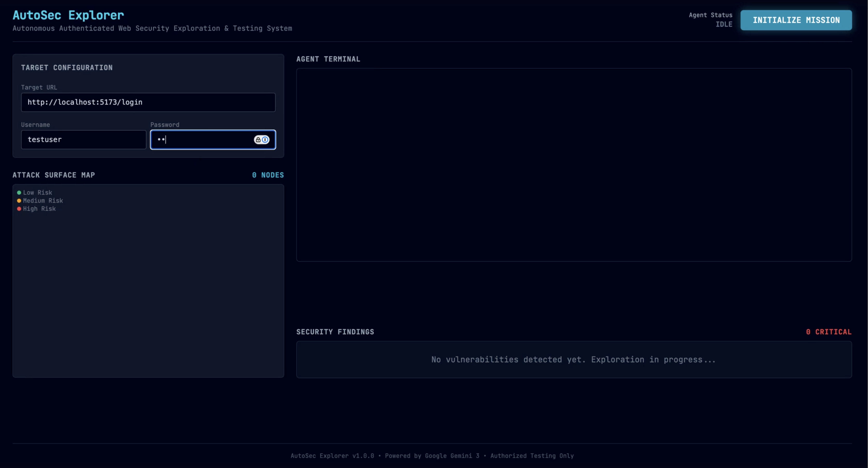The image size is (868, 468).
Task: Click the TARGET CONFIGURATION heading
Action: [x=67, y=68]
